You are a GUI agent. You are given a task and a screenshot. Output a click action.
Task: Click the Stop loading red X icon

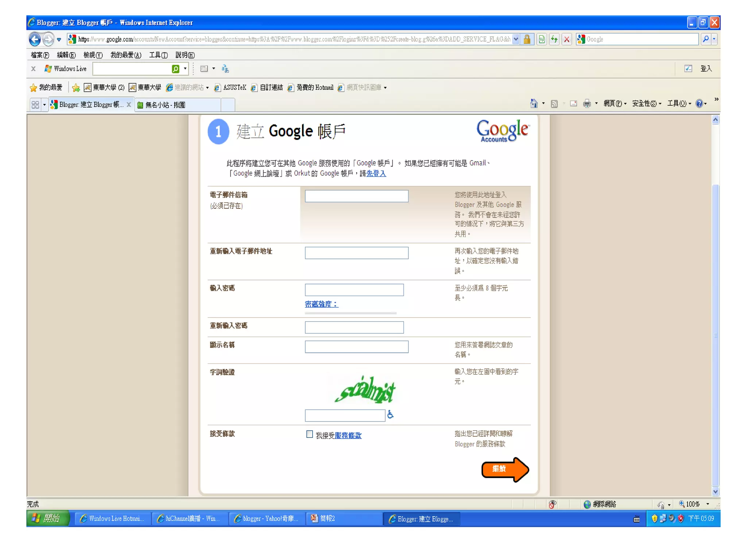(566, 39)
